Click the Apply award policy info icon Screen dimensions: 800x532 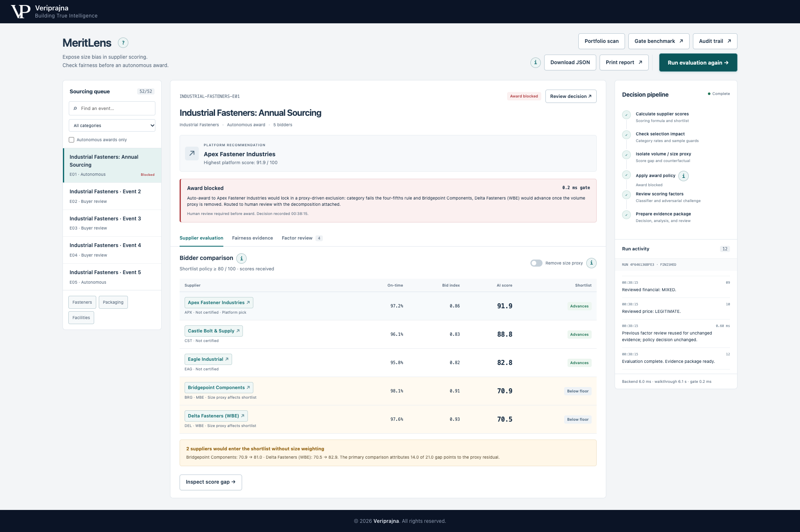coord(683,176)
